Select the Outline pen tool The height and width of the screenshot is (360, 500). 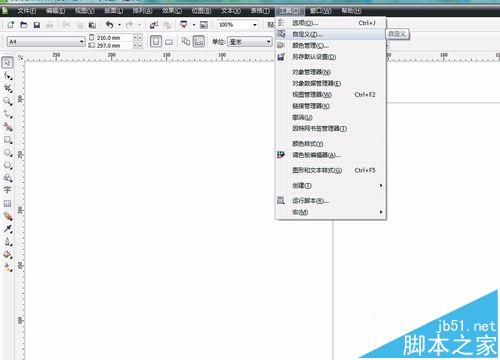[8, 242]
